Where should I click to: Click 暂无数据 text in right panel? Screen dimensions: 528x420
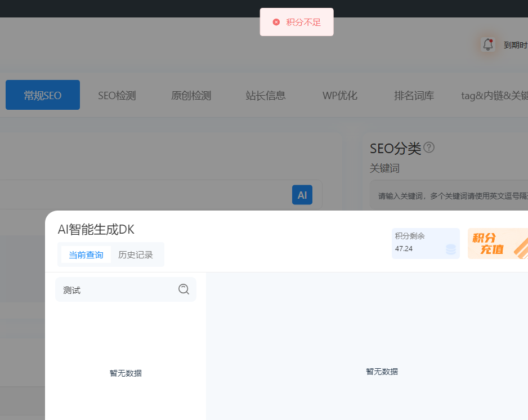coord(382,371)
